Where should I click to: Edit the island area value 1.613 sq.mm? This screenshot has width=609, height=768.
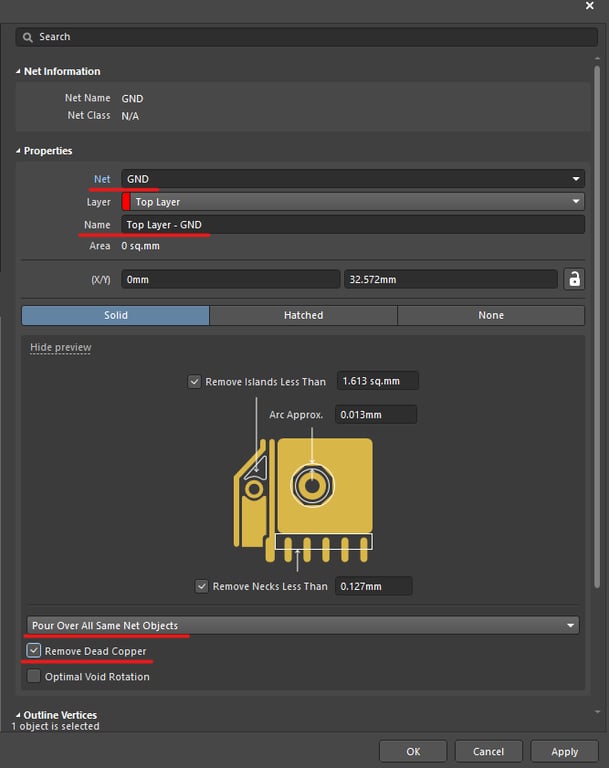378,381
